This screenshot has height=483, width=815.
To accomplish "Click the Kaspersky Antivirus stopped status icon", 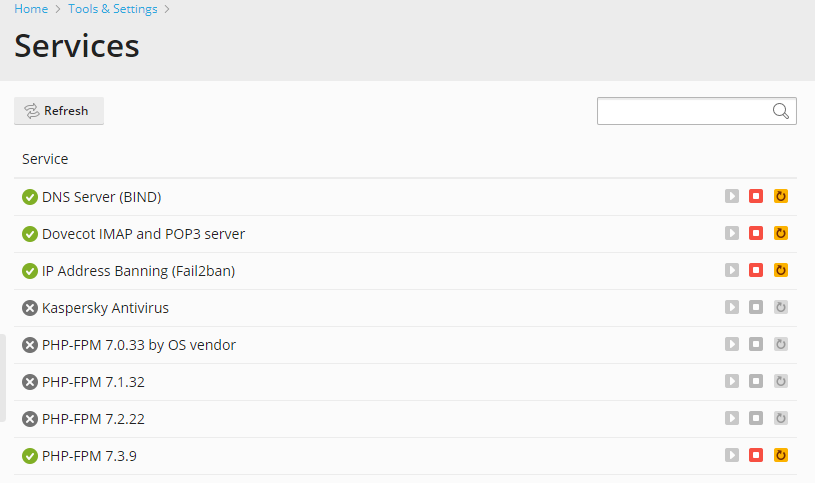I will [30, 308].
